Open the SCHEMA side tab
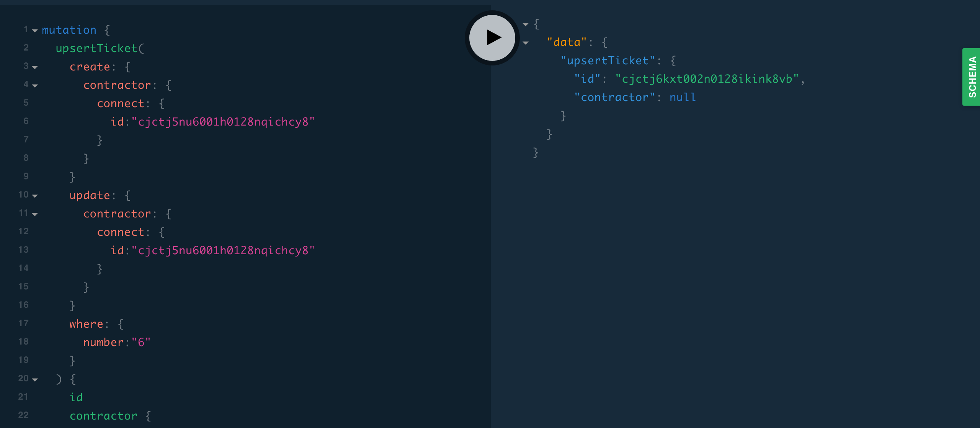This screenshot has height=428, width=980. 972,77
